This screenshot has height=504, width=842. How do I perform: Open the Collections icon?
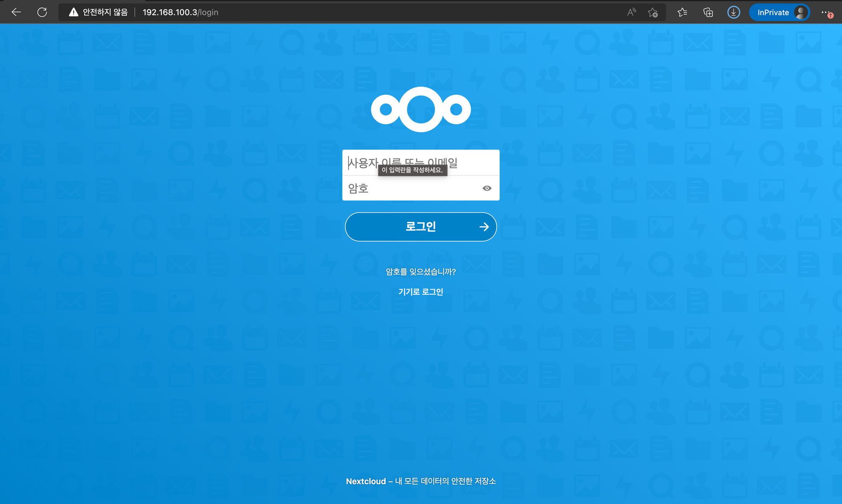pos(708,12)
